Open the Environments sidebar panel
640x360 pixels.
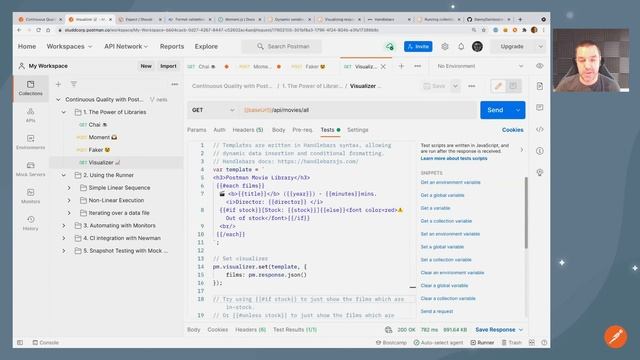[31, 142]
